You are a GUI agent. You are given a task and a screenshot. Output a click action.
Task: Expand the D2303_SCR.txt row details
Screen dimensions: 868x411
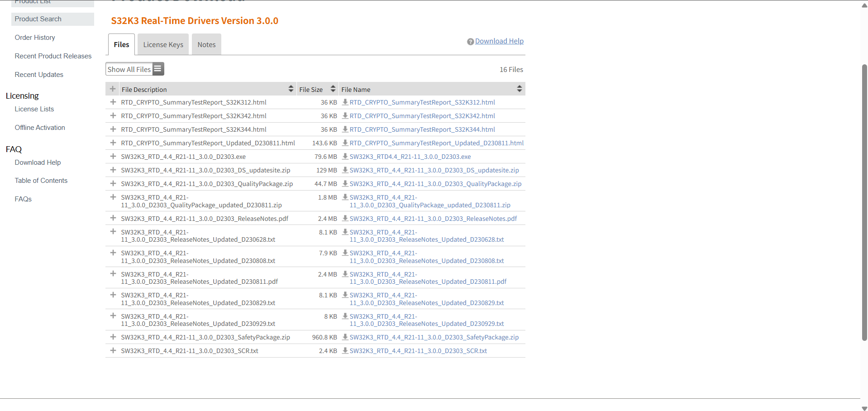click(113, 350)
